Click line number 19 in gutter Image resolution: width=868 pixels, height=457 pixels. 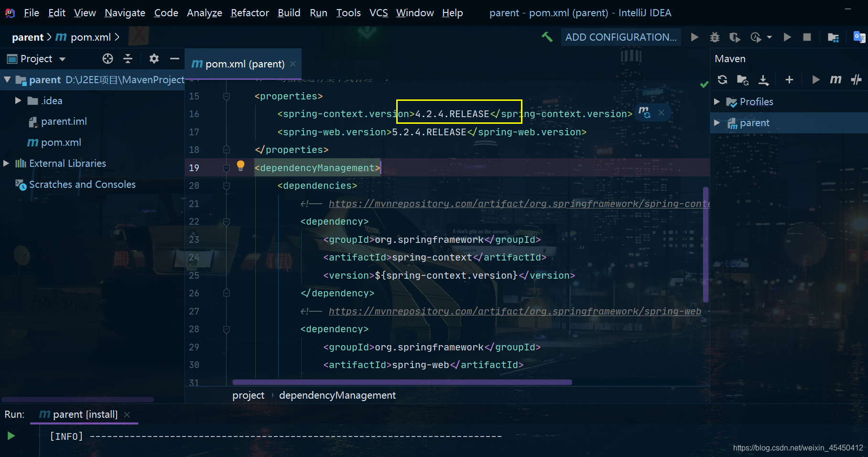[x=194, y=168]
